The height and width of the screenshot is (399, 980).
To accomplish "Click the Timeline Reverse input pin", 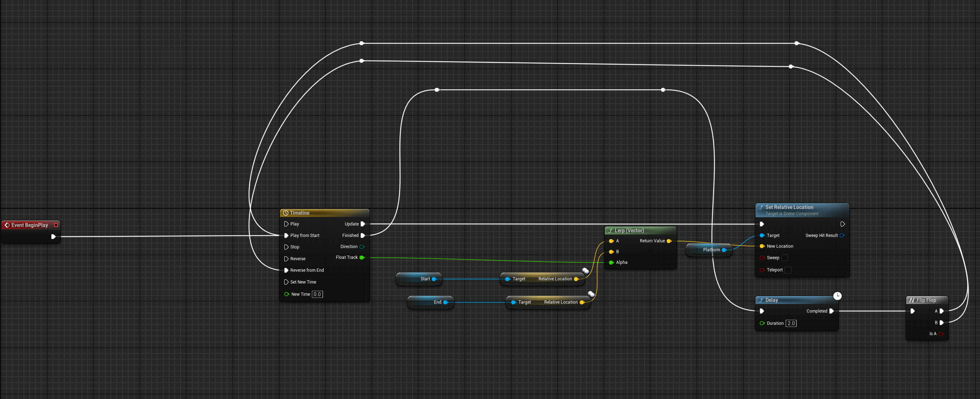I will pyautogui.click(x=286, y=258).
